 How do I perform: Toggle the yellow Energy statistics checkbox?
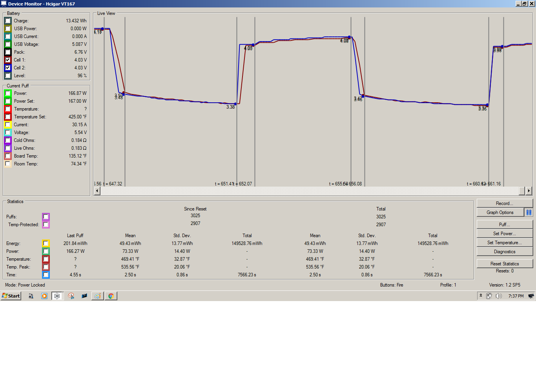[46, 243]
